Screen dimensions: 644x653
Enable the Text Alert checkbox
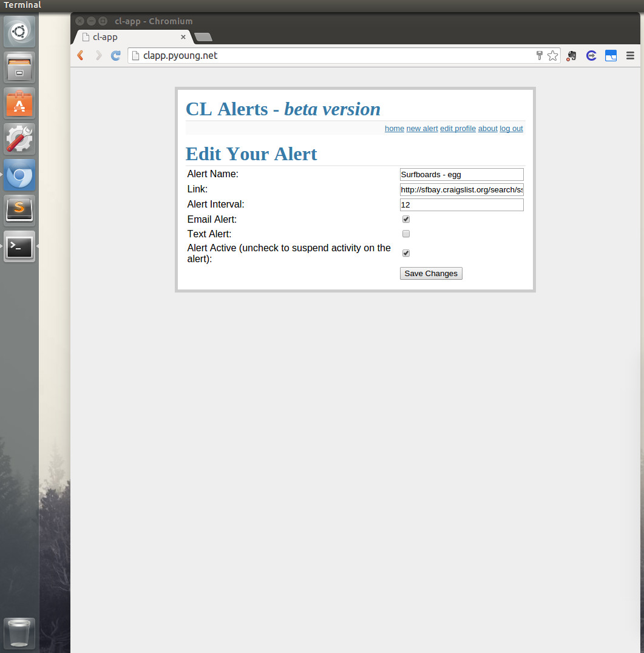406,234
